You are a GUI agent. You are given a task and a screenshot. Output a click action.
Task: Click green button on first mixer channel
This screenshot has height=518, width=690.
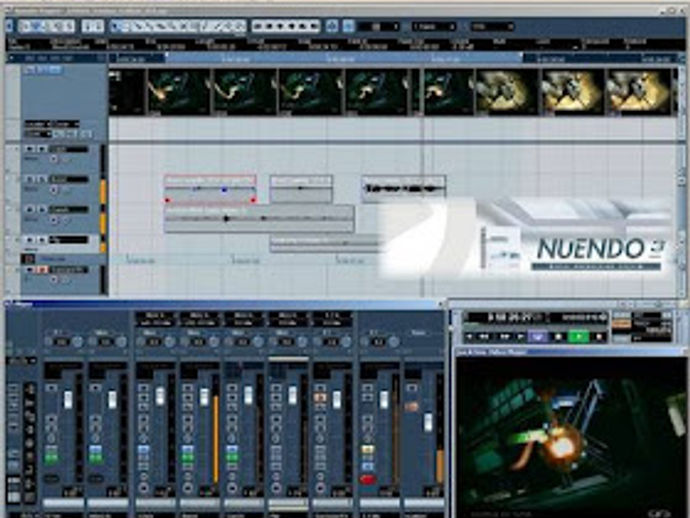(51, 459)
